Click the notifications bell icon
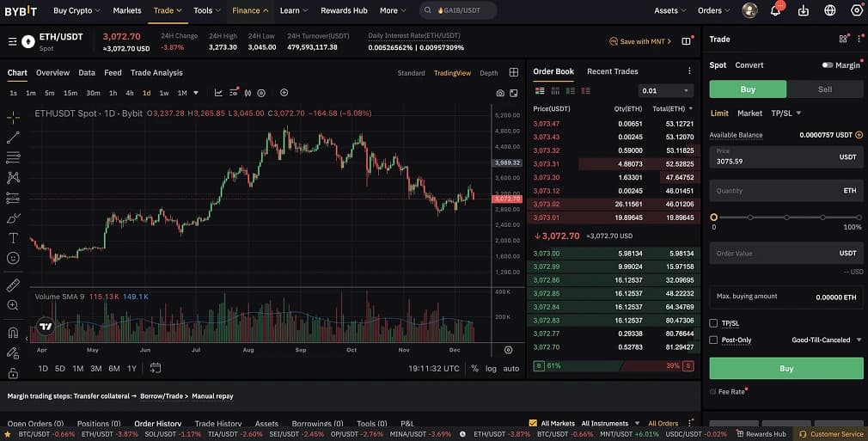 [775, 10]
